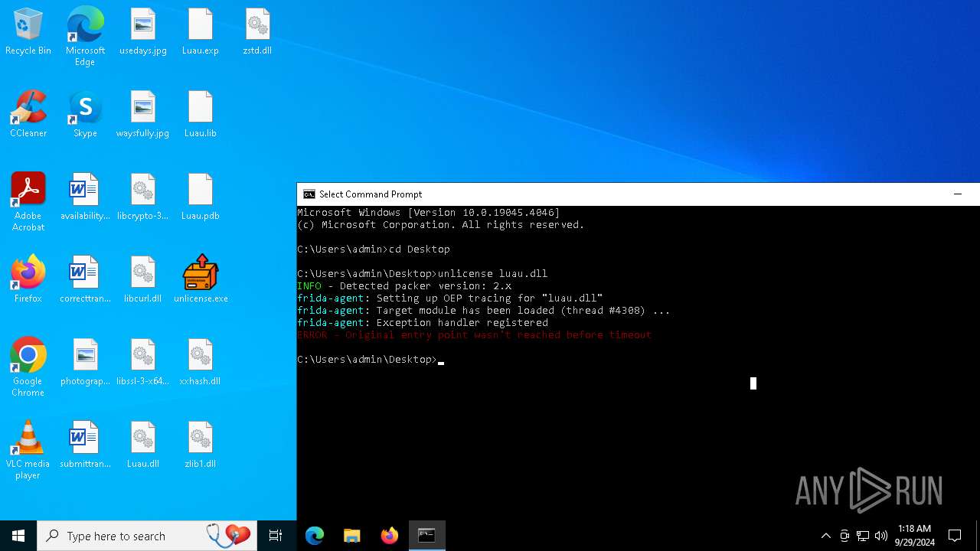Click the 'Target module has been loaded' line

point(484,311)
